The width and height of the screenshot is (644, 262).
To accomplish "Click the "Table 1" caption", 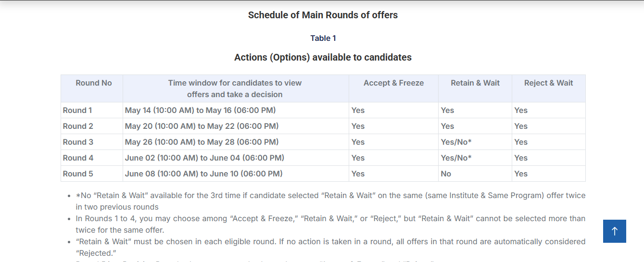I will click(323, 38).
